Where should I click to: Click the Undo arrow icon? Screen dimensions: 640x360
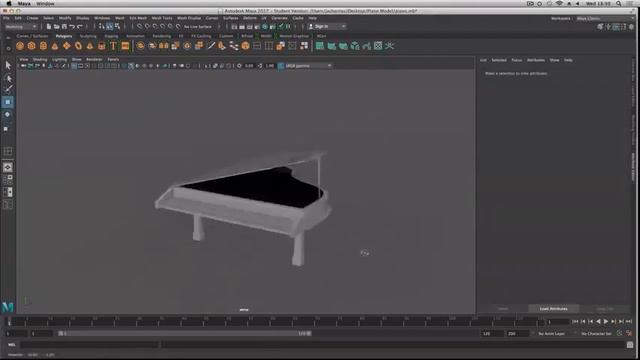coord(72,27)
